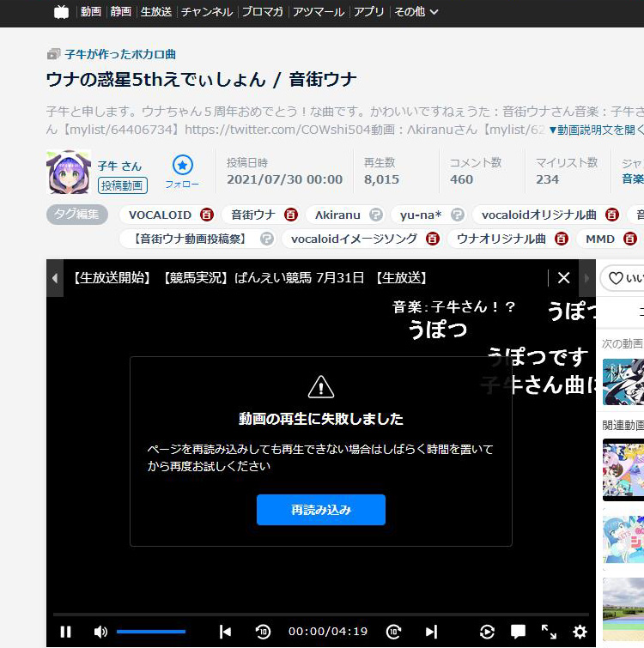Click the question icon beside Akiranu tag
Screen dimensions: 644x648
(x=376, y=215)
